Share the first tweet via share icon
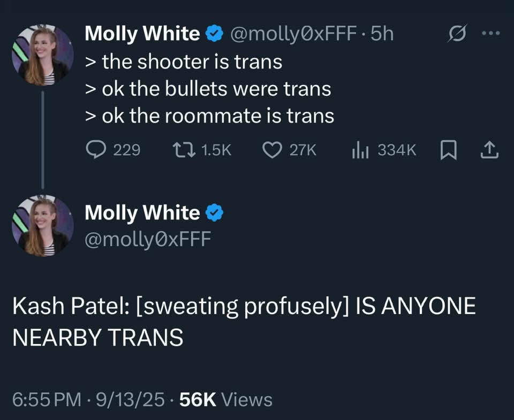Viewport: 514px width, 420px height. point(489,151)
